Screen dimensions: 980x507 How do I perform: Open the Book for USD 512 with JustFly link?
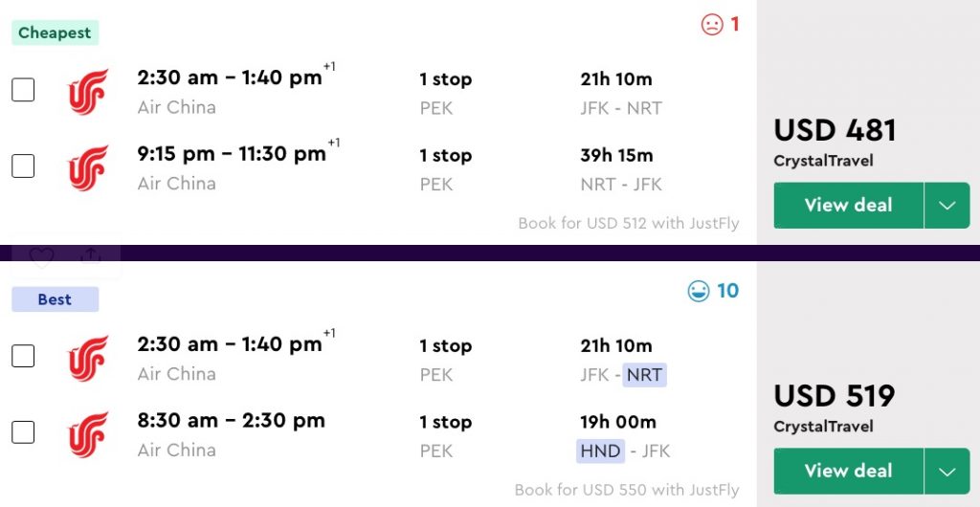[628, 224]
